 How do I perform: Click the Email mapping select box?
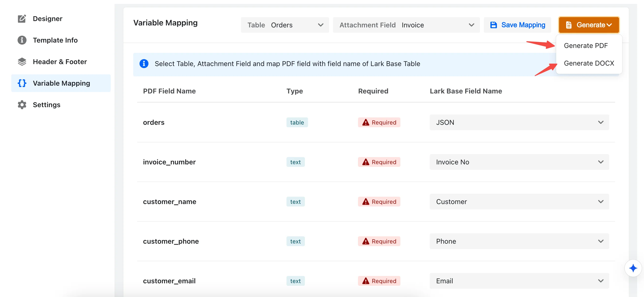pyautogui.click(x=519, y=281)
